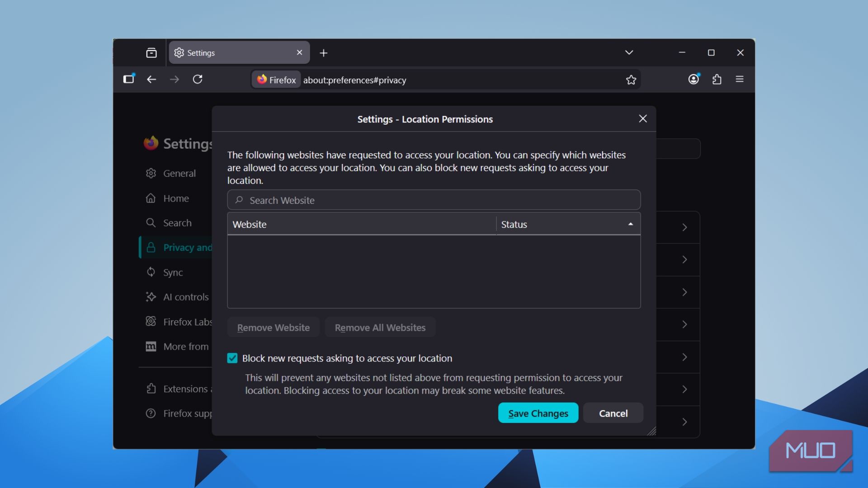Screen dimensions: 868x488
Task: Open a new tab with plus button
Action: pos(324,53)
